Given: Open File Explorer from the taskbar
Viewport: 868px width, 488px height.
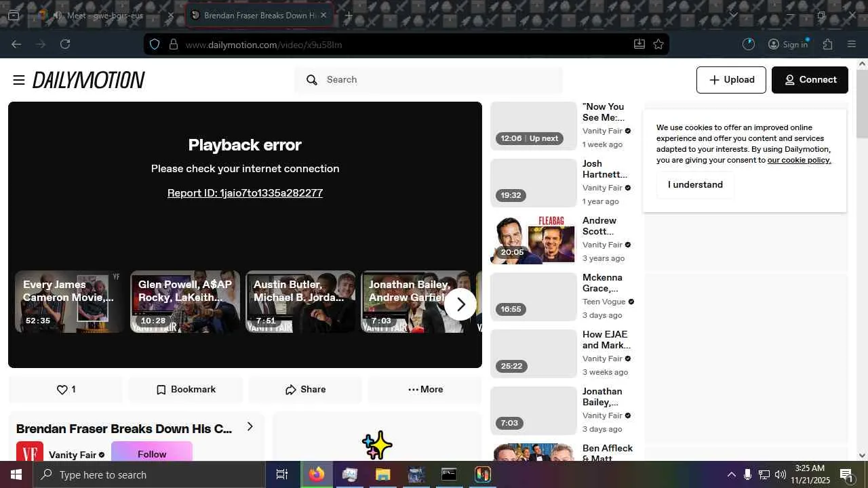Looking at the screenshot, I should click(x=383, y=474).
